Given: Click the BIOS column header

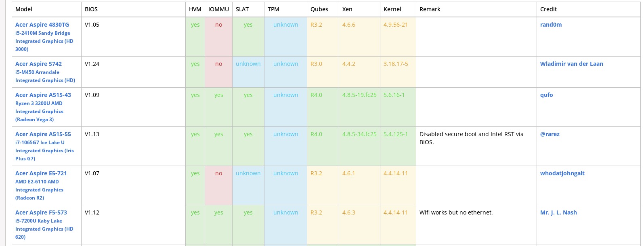Looking at the screenshot, I should [x=91, y=9].
